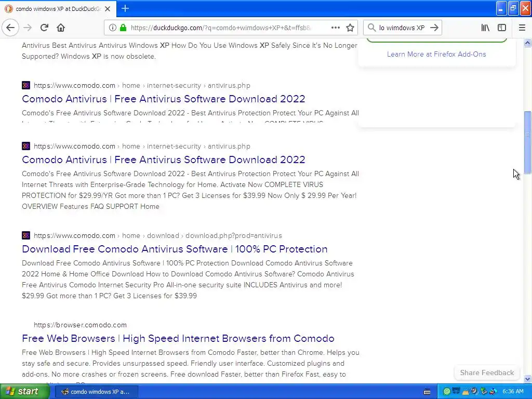Click the green padlock security icon

(123, 28)
